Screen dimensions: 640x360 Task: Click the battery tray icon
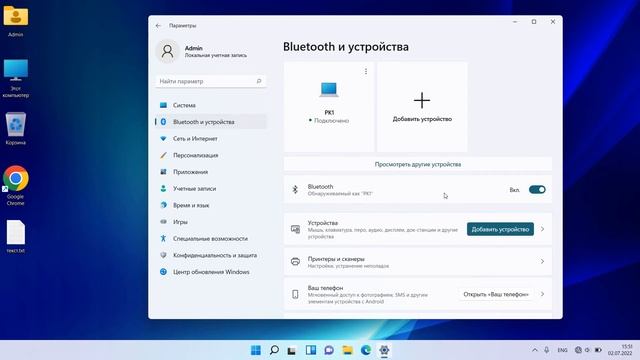click(598, 350)
